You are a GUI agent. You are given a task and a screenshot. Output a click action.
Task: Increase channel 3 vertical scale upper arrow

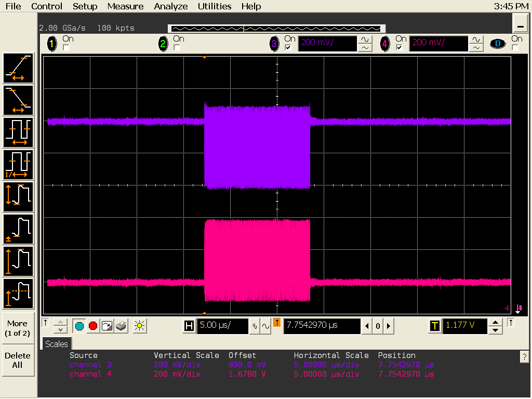(x=365, y=40)
